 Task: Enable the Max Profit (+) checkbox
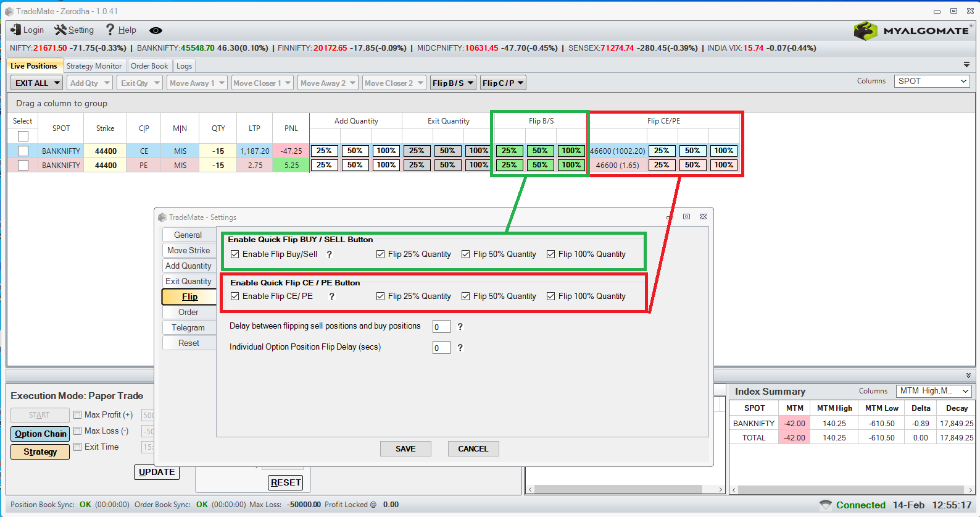[x=78, y=415]
